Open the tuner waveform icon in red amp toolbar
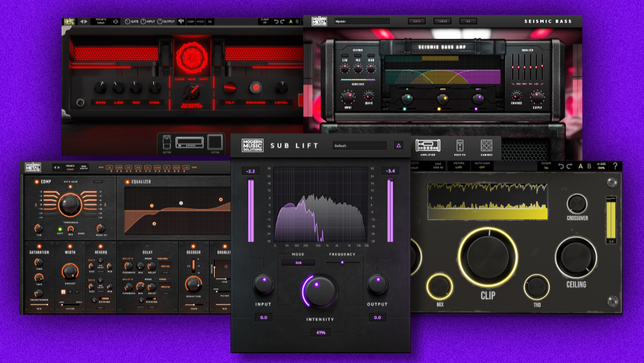 (181, 21)
